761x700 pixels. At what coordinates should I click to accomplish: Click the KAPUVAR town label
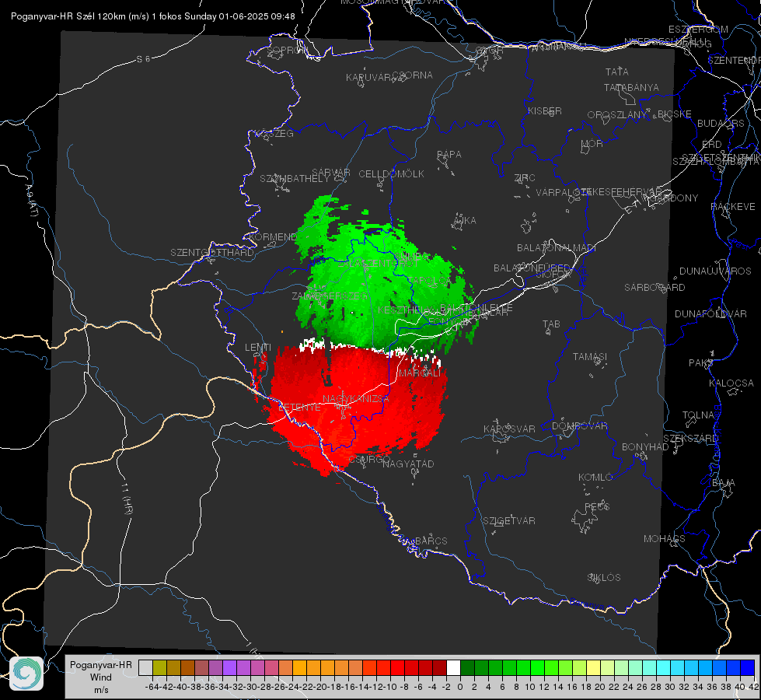tap(368, 78)
